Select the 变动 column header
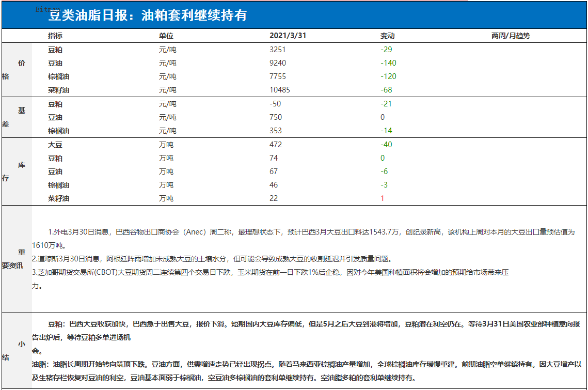Viewport: 588px width, 390px height. pyautogui.click(x=387, y=36)
